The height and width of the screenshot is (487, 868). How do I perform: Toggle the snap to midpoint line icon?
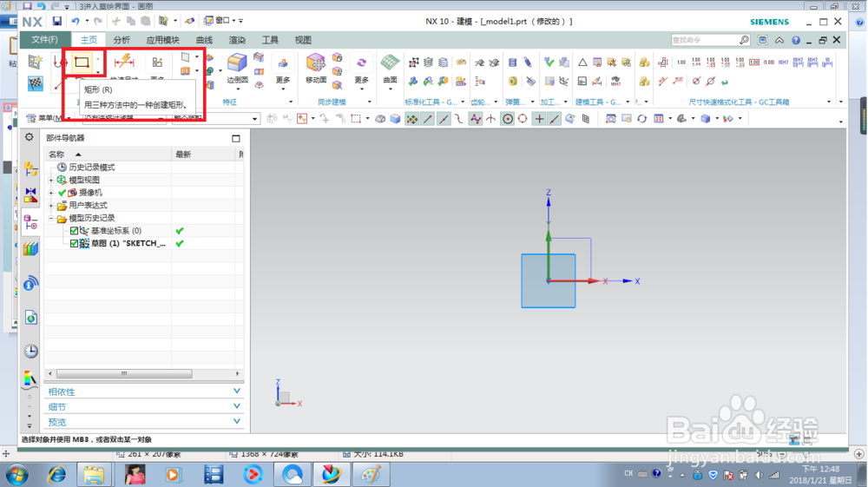pos(444,118)
